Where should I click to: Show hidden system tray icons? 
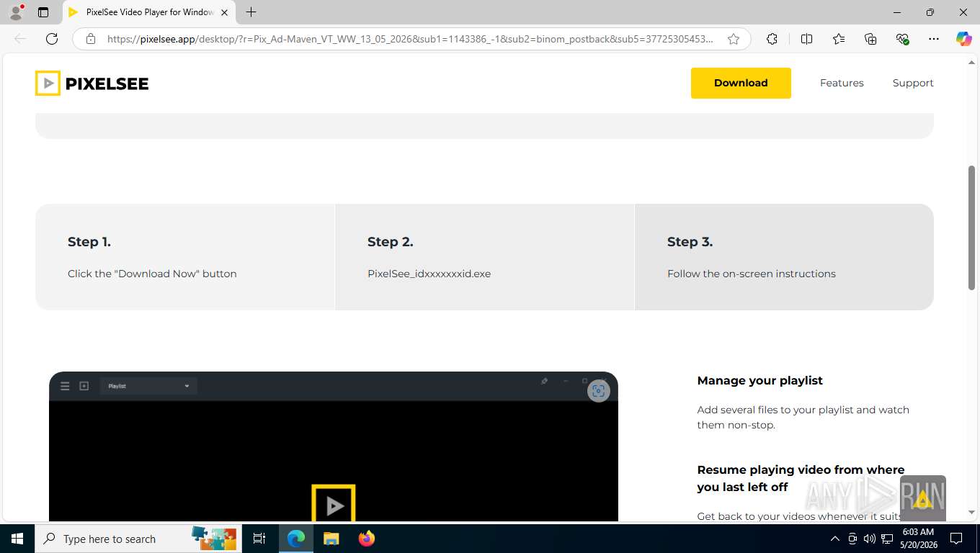tap(835, 539)
